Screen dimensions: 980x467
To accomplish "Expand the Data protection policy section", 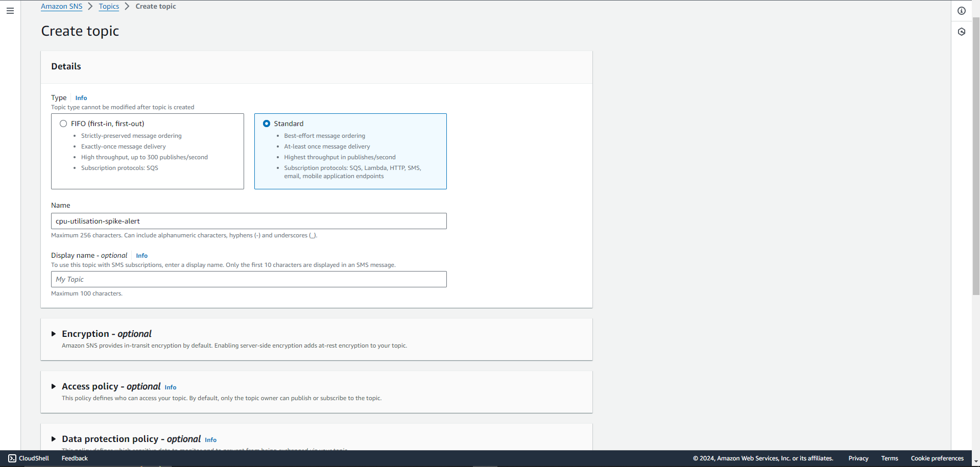I will pos(54,439).
